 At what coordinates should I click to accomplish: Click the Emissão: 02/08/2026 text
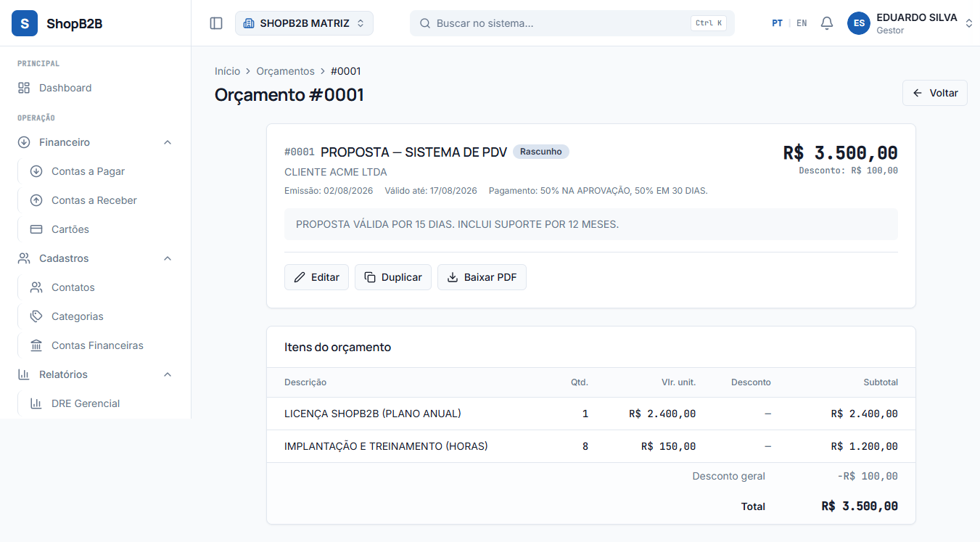click(329, 191)
